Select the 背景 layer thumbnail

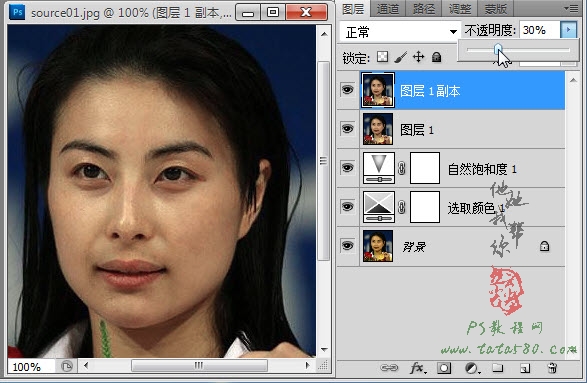(x=378, y=246)
